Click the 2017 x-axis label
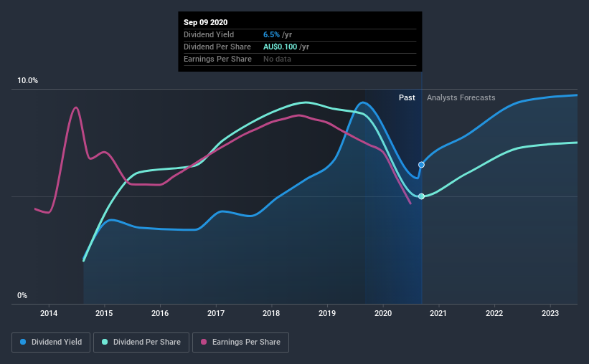This screenshot has width=589, height=364. click(216, 313)
